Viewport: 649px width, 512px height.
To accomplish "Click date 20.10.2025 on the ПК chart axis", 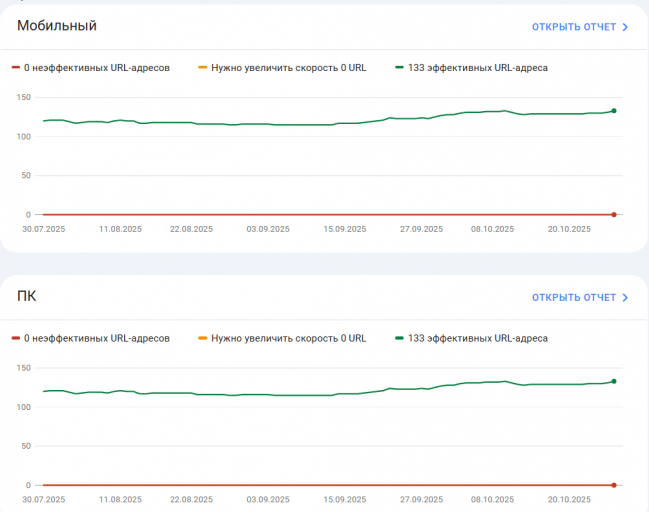I will click(569, 500).
